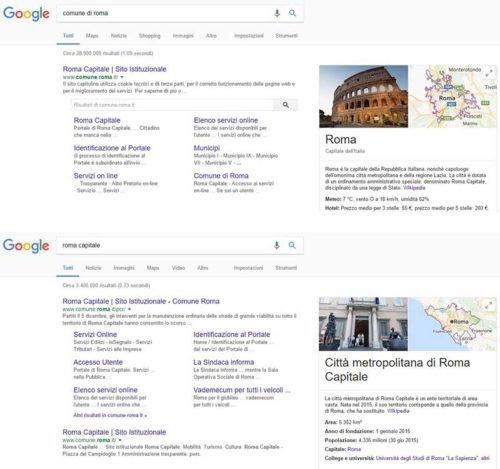
Task: Open the 'Municipi' sitelink
Action: [x=207, y=148]
